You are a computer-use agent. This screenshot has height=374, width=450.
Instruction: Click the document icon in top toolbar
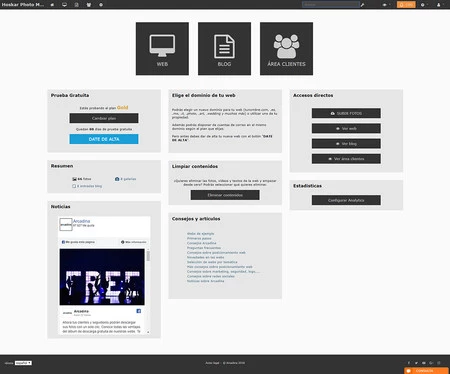pos(77,5)
